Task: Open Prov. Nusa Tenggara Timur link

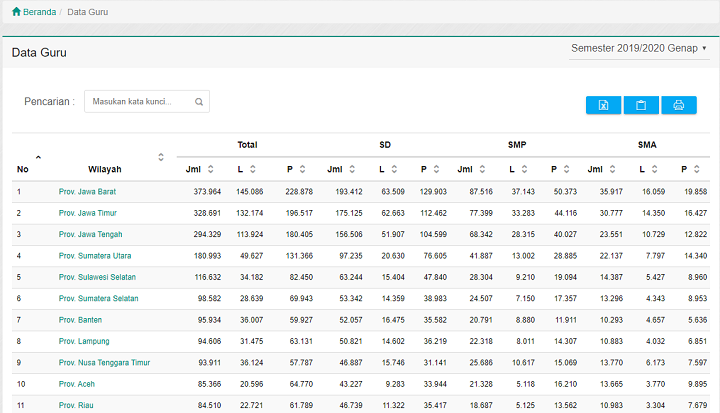Action: (104, 362)
